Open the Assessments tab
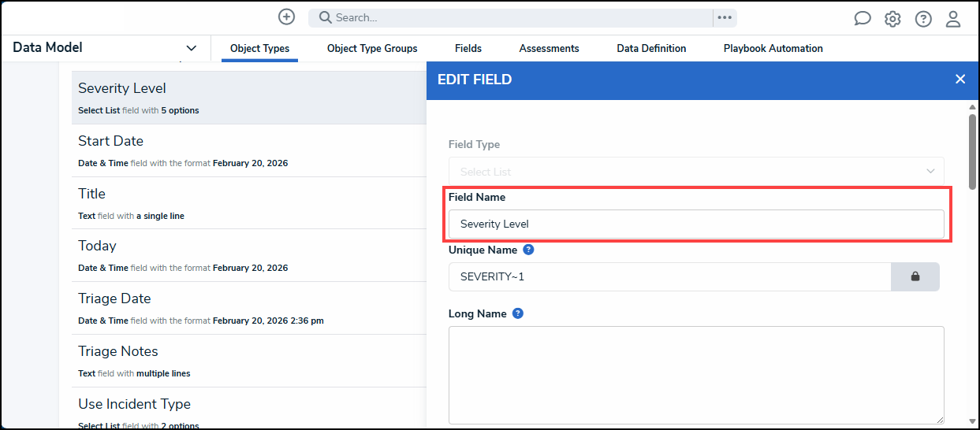The image size is (980, 430). pos(549,48)
